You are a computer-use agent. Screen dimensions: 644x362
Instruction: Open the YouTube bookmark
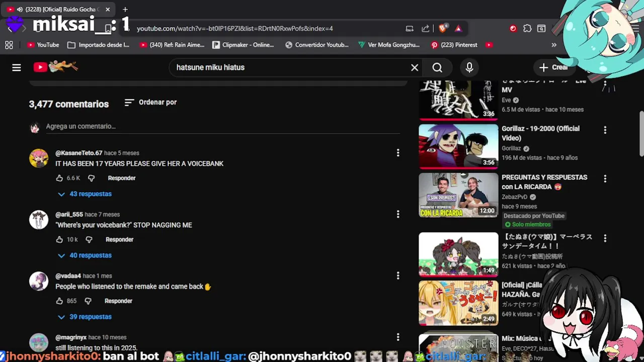coord(43,45)
